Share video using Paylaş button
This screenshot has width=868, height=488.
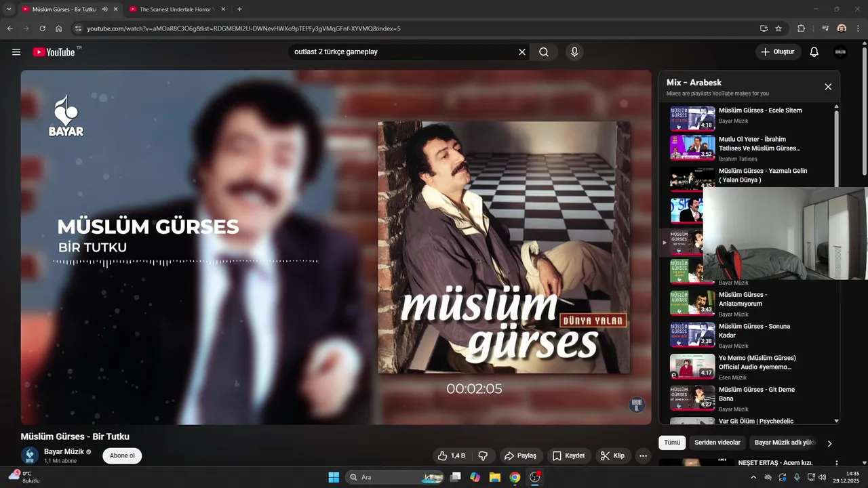tap(520, 455)
